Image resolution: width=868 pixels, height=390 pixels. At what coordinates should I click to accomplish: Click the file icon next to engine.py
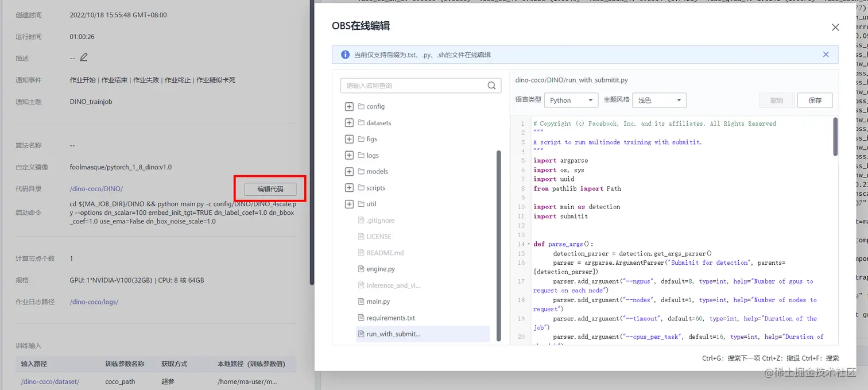pos(361,269)
